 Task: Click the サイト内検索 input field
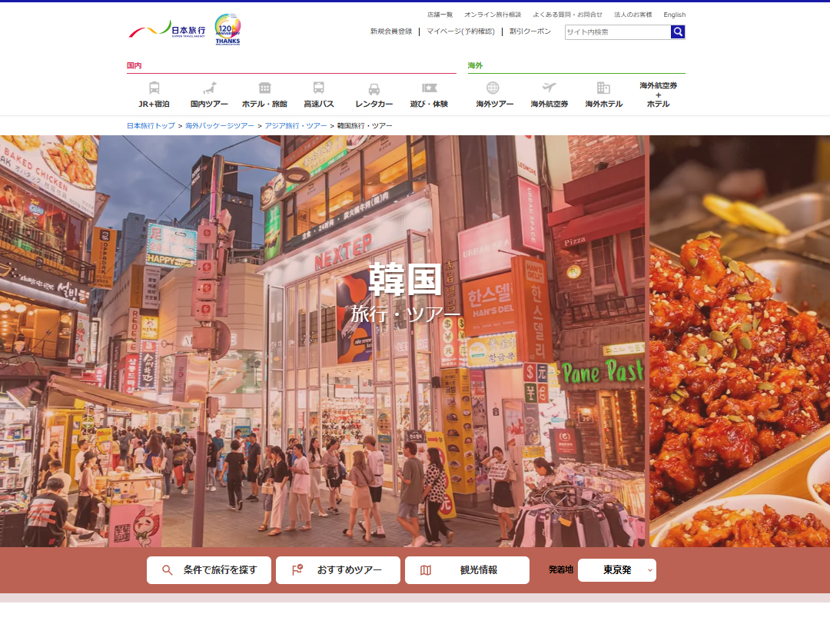tap(615, 32)
